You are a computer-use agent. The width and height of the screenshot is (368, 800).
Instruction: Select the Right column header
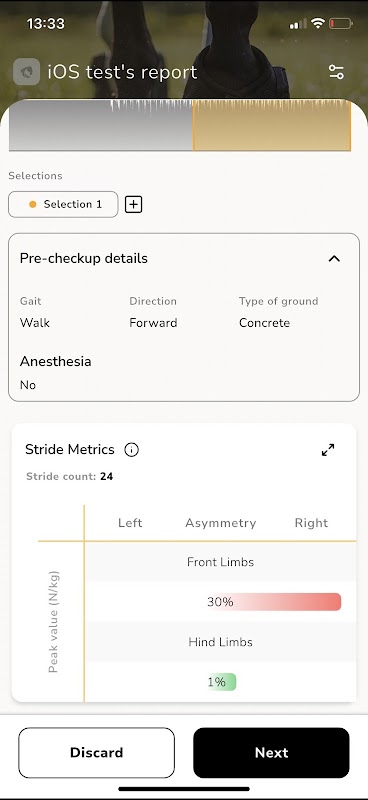coord(311,523)
